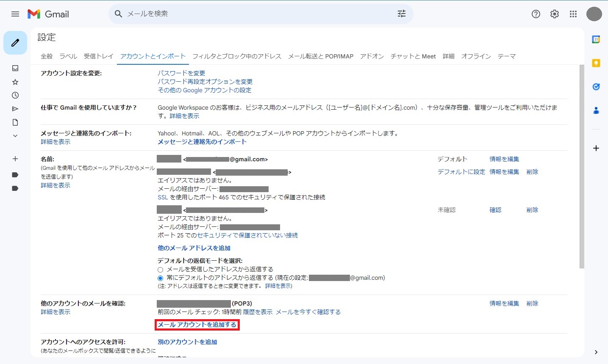Viewport: 608px width, 364px height.
Task: Click the パスワードを変更 link
Action: (x=181, y=73)
